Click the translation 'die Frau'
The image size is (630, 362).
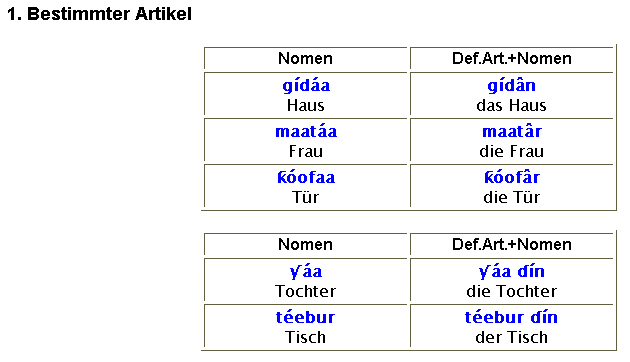pyautogui.click(x=511, y=151)
